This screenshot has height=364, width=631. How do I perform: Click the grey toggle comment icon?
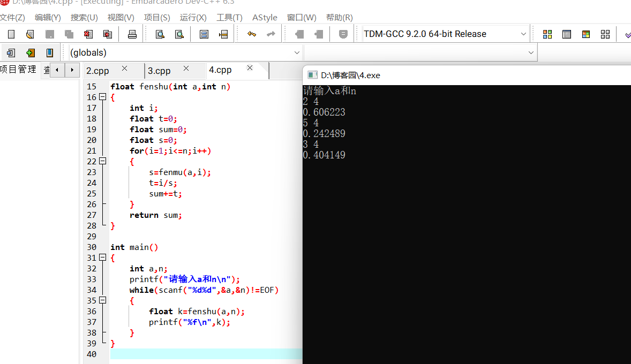(343, 34)
